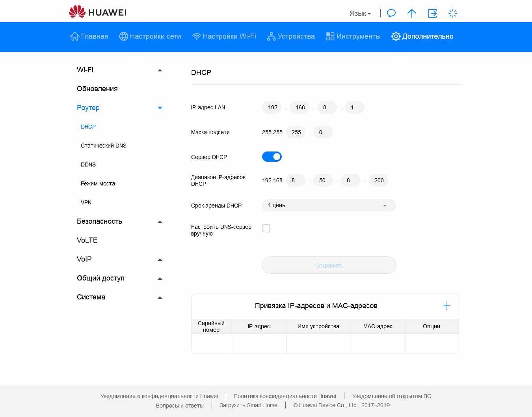The width and height of the screenshot is (532, 417).
Task: Open the Инструменты tab
Action: coord(353,36)
